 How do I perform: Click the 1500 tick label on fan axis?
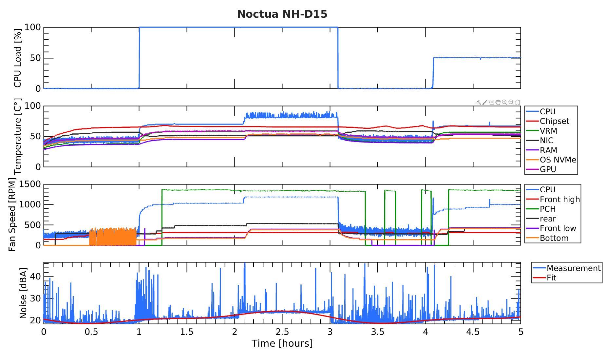30,184
